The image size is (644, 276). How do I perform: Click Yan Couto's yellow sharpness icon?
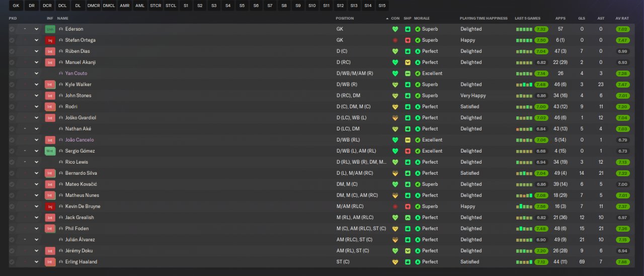coord(408,74)
